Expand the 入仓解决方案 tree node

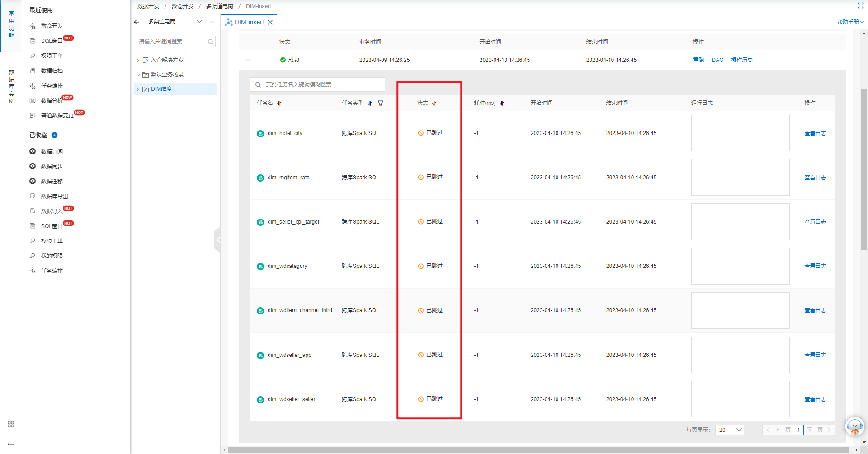[x=138, y=60]
